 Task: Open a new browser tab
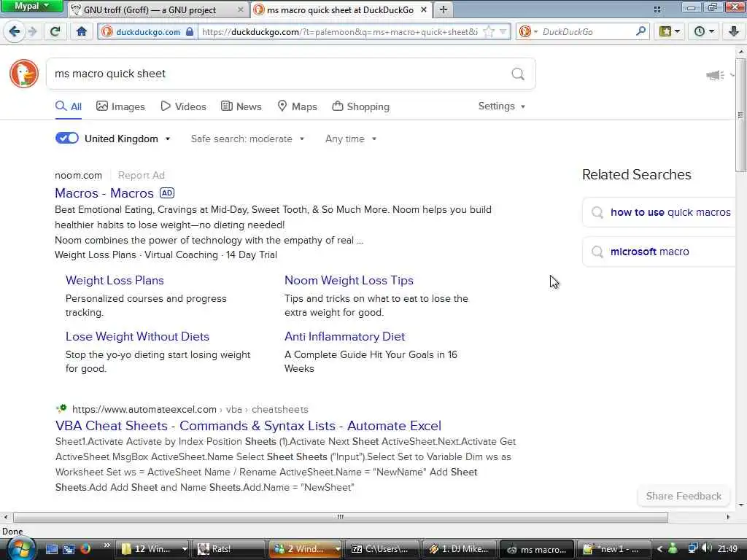[443, 9]
